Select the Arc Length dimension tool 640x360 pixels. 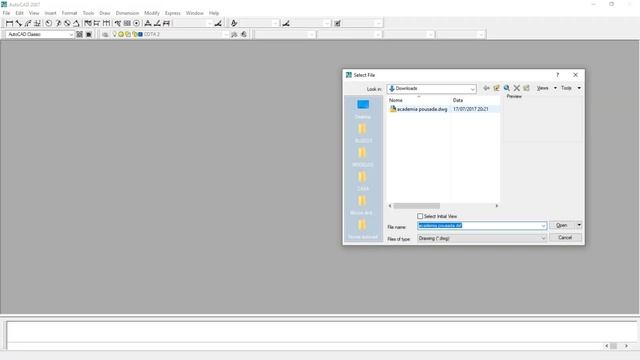point(28,23)
